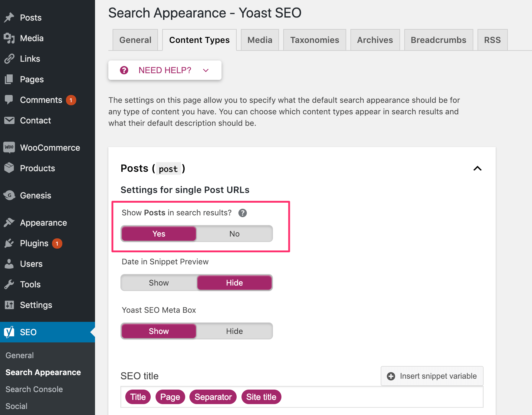Click the Genesis sidebar icon
The height and width of the screenshot is (415, 532).
point(9,195)
